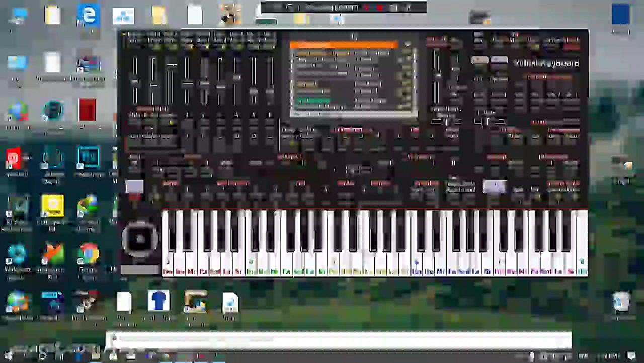Screen dimensions: 644x363
Task: Open the red Adobe desktop icon
Action: tap(87, 110)
